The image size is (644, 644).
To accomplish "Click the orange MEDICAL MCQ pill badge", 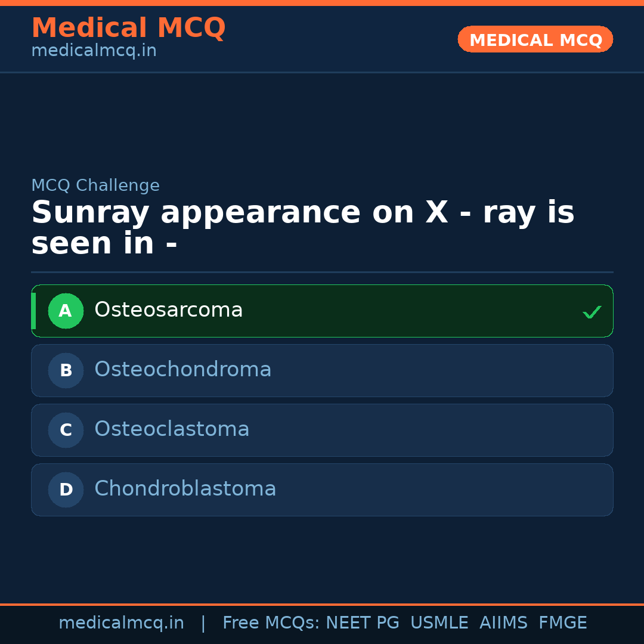I will 535,39.
